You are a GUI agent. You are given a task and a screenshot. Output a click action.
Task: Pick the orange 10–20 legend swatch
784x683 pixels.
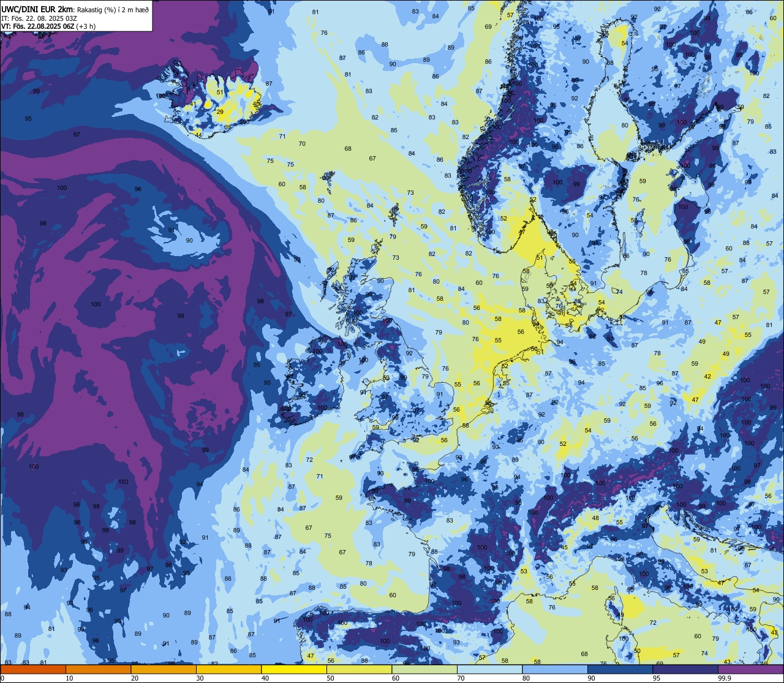98,670
